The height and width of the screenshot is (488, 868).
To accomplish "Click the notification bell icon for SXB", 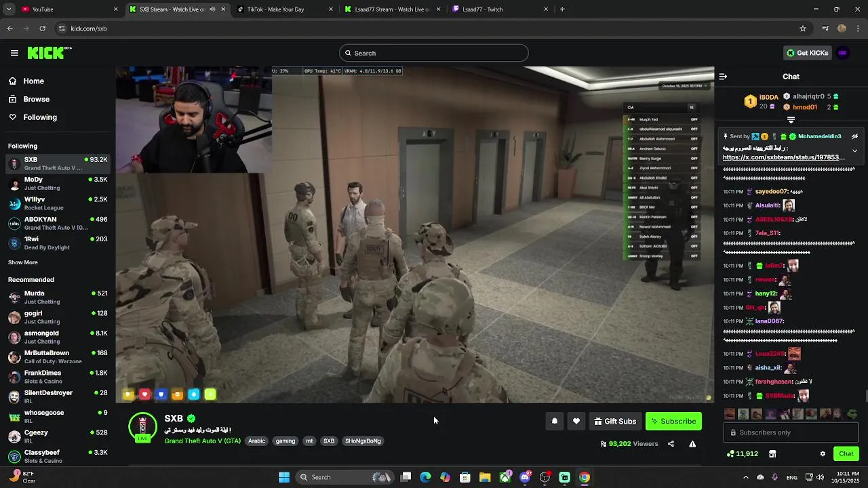I will pyautogui.click(x=555, y=421).
